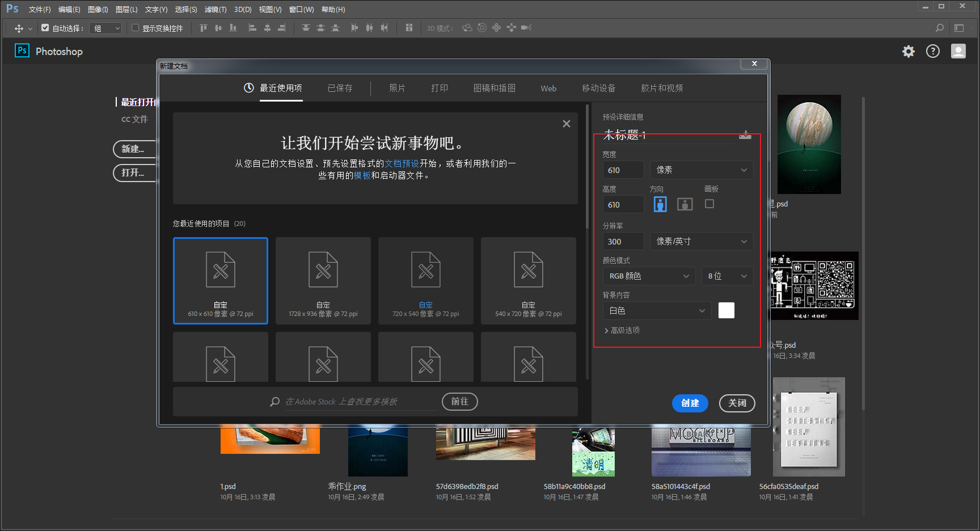
Task: Click distribute top edges icon
Action: coord(306,28)
